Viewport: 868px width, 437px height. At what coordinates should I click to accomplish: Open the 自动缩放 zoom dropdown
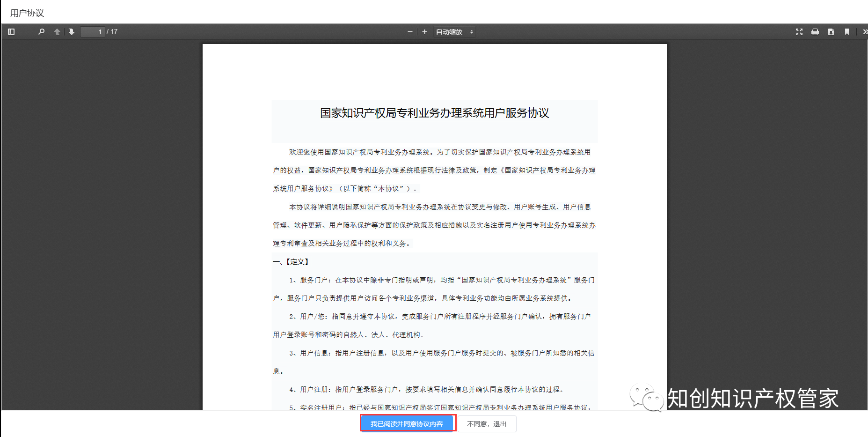pos(454,32)
